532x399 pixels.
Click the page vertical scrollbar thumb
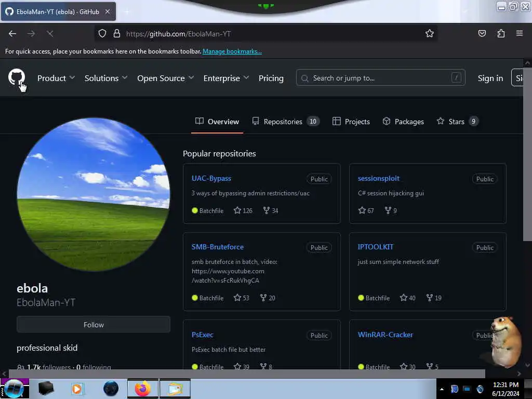[x=527, y=154]
